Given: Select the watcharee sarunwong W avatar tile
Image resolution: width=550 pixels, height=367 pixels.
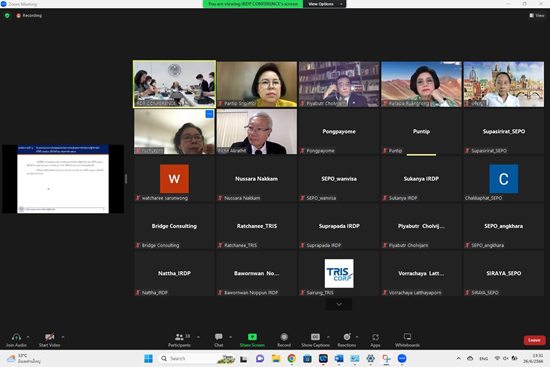Looking at the screenshot, I should point(174,179).
